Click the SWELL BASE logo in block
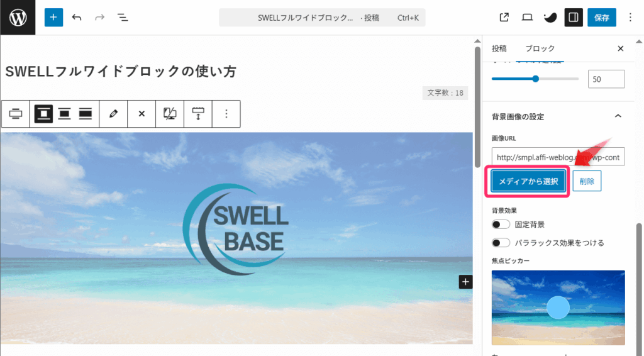This screenshot has height=356, width=644. click(236, 229)
